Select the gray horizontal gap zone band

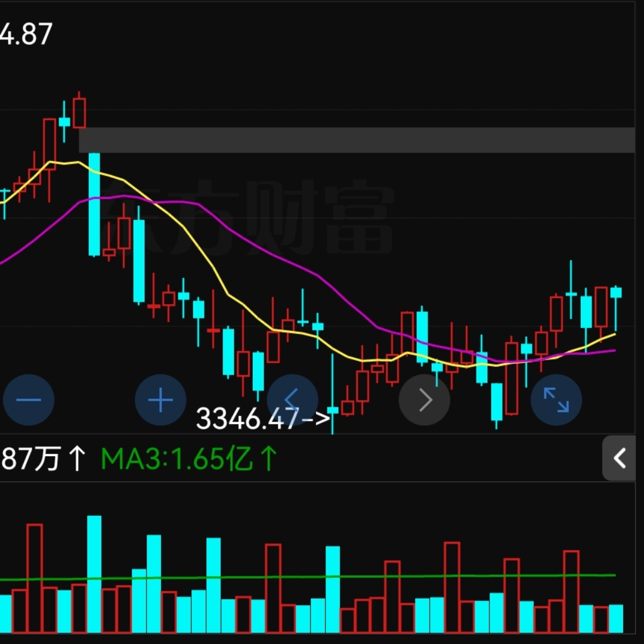(358, 140)
